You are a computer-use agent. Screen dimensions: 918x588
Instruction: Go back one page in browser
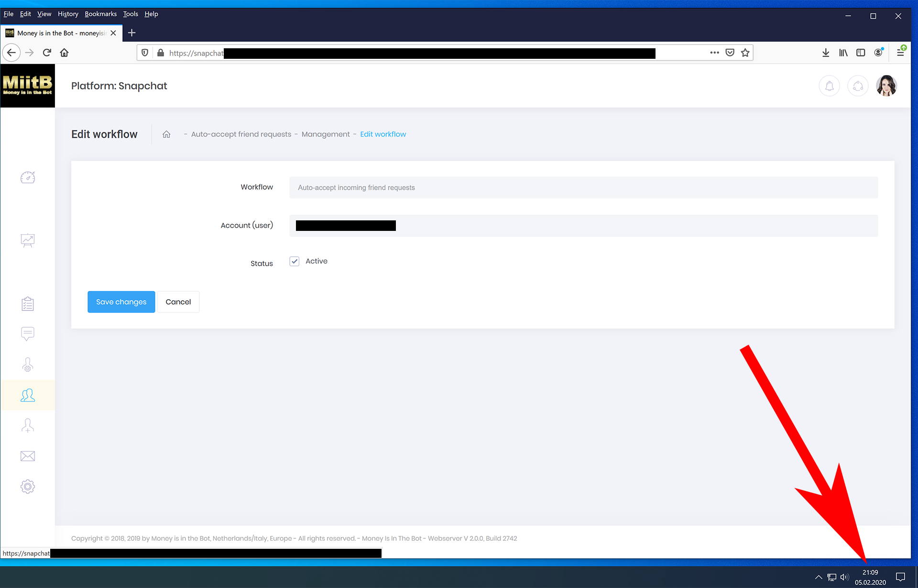11,53
